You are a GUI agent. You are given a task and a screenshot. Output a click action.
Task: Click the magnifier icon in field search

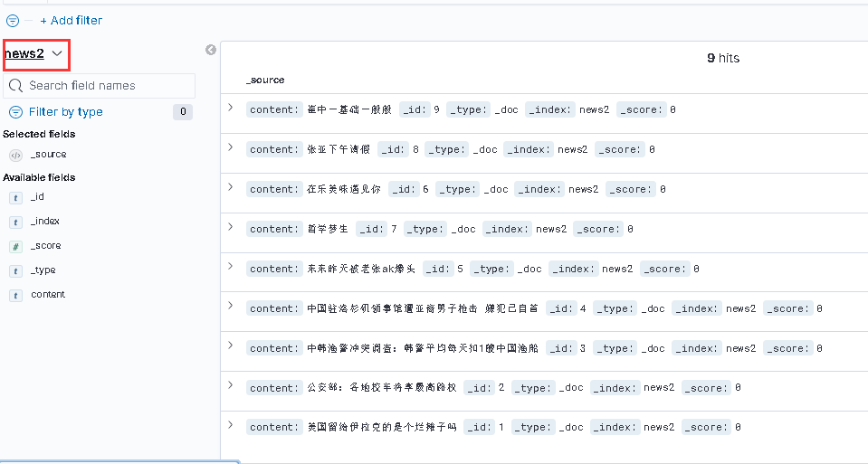coord(16,86)
